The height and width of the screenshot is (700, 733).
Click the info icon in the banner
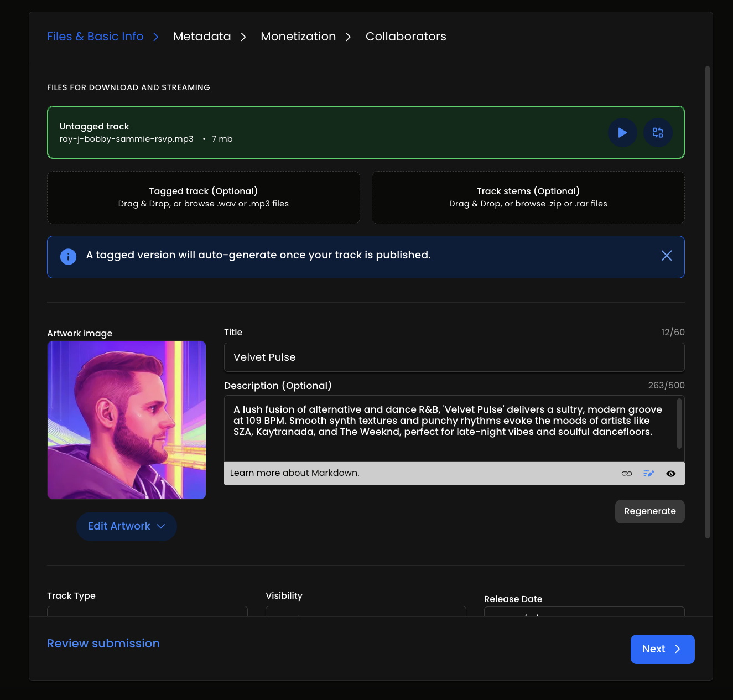68,257
